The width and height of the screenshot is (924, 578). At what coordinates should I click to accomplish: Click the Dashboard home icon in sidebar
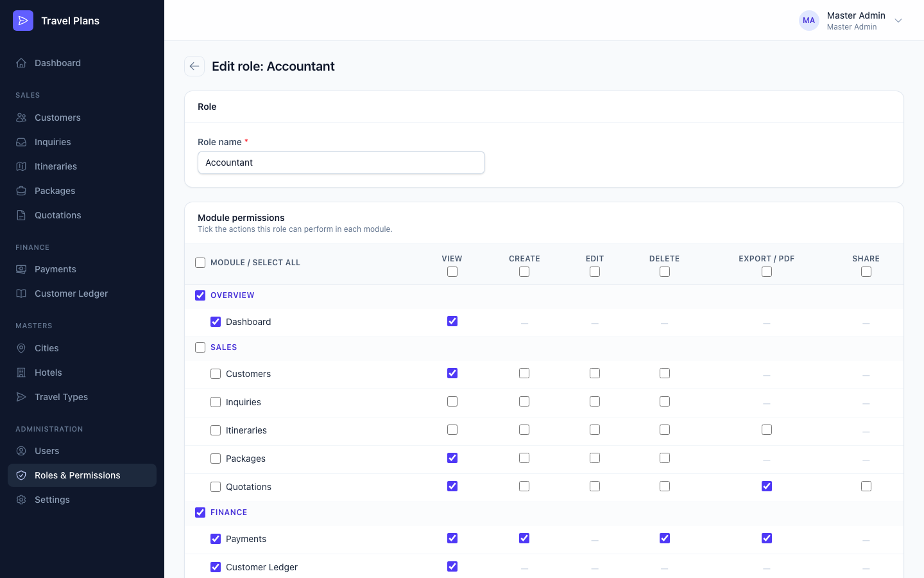[21, 63]
